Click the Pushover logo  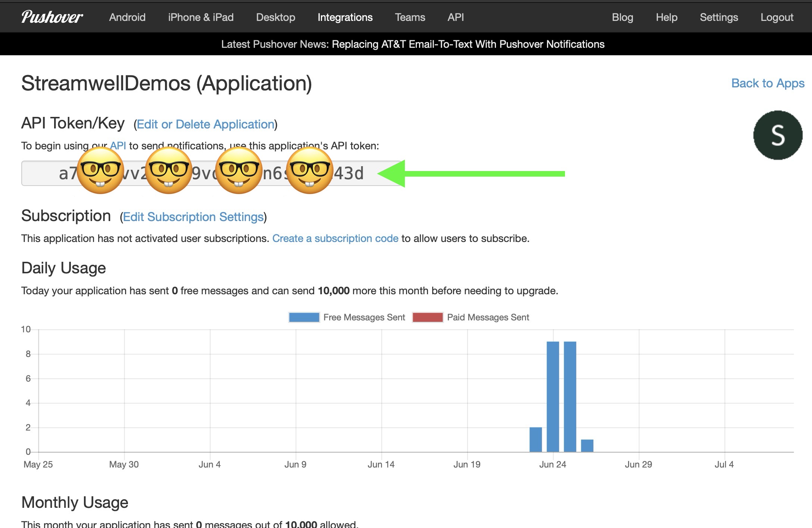tap(52, 17)
